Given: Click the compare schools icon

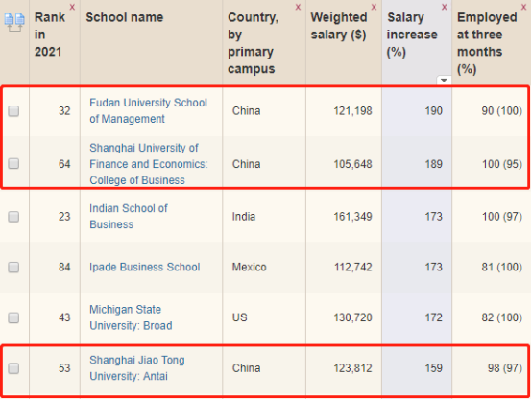Looking at the screenshot, I should click(x=14, y=23).
